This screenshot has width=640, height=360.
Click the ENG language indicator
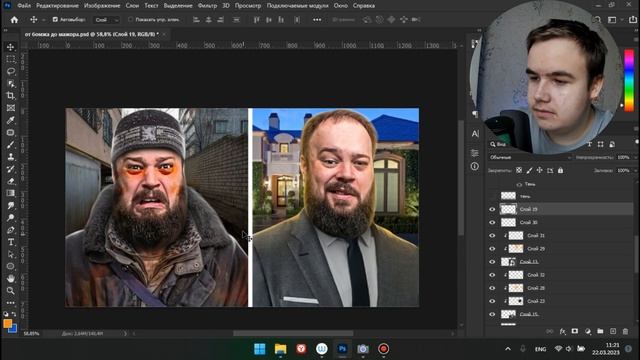(540, 349)
